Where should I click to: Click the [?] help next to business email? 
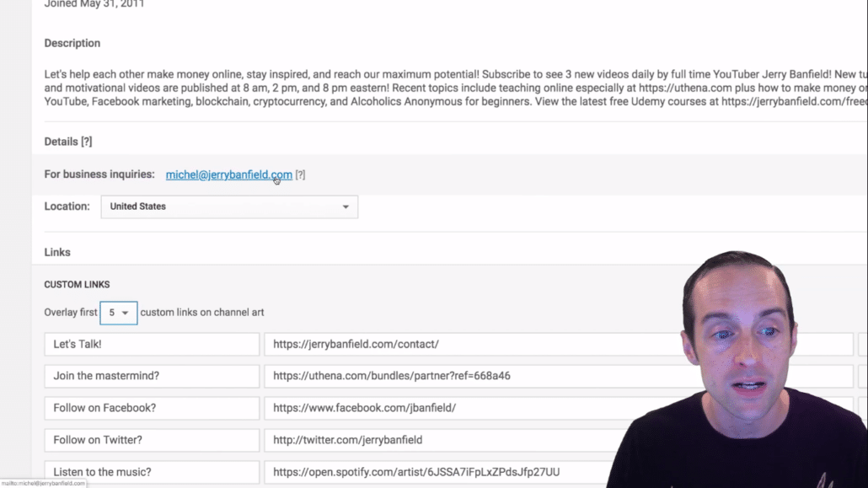click(x=300, y=175)
